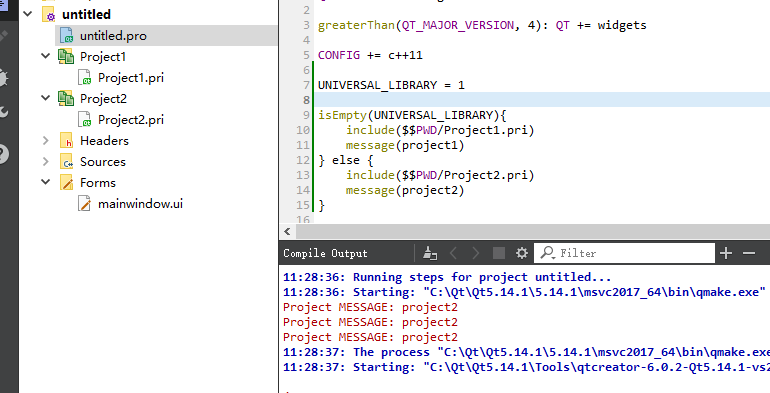Click the untitled.pro file icon

pos(66,36)
